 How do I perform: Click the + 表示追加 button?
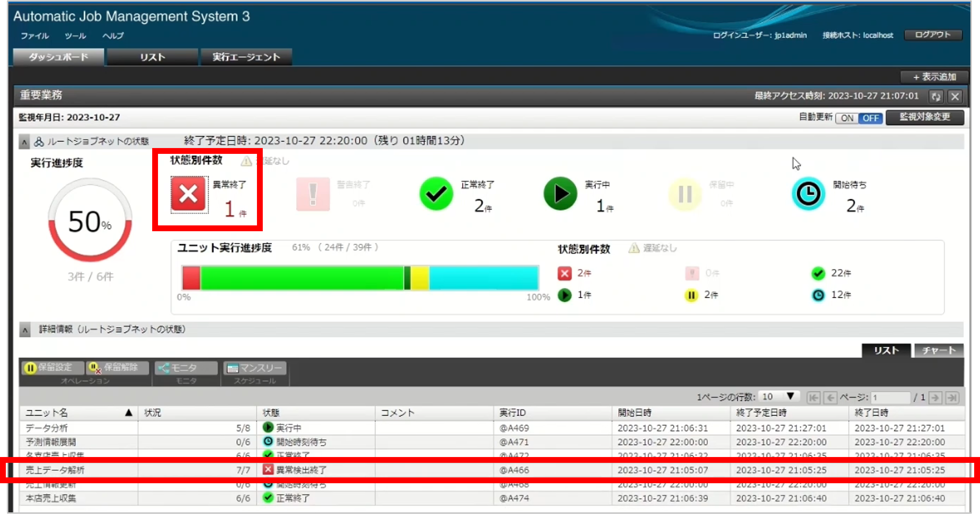935,77
